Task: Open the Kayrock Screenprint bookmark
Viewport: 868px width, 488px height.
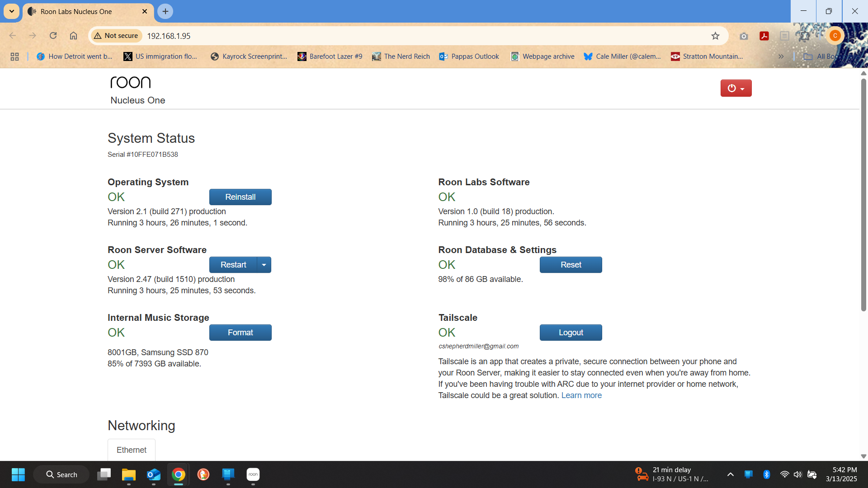Action: [249, 56]
